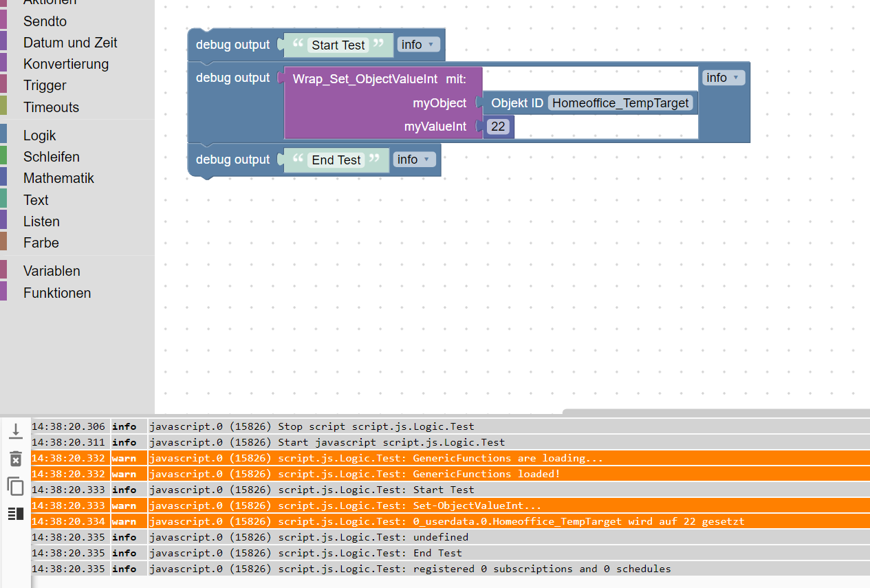Screen dimensions: 870x588
Task: Click log line 'GenericFunctions are loading...'
Action: [450, 458]
